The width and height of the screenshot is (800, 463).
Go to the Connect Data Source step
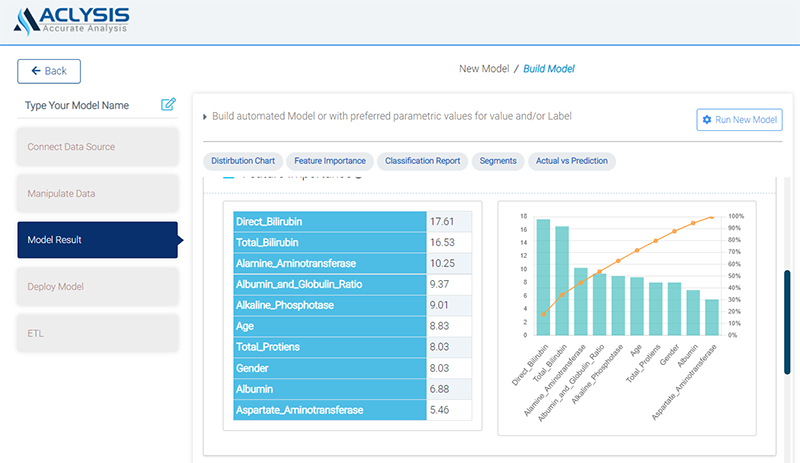[x=97, y=147]
